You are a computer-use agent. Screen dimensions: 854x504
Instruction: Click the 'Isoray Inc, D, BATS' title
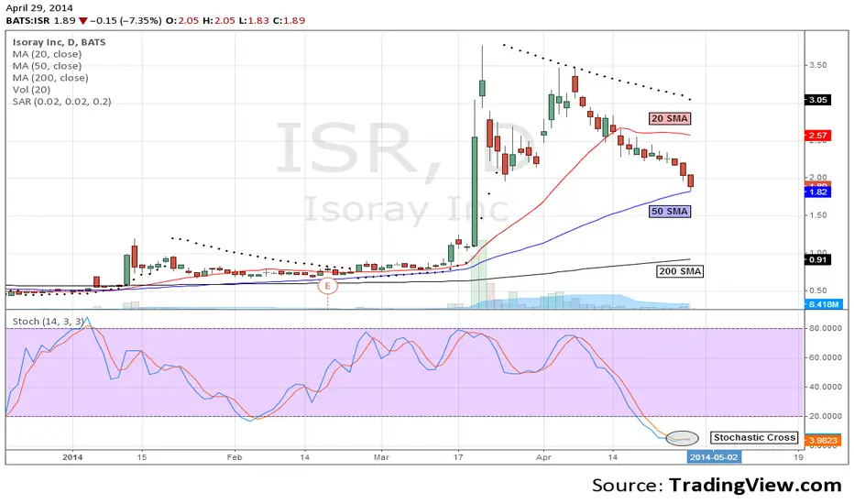click(x=59, y=42)
